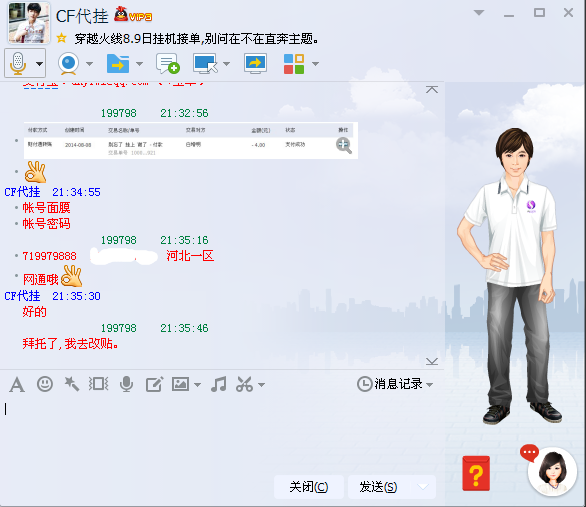Click the red question mark envelope icon
This screenshot has width=586, height=507.
pyautogui.click(x=476, y=473)
